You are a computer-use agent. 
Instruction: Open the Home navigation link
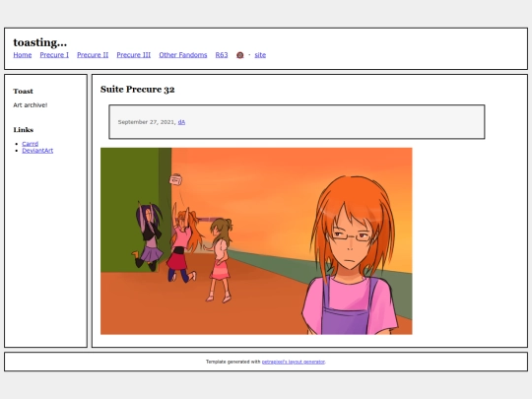click(23, 55)
